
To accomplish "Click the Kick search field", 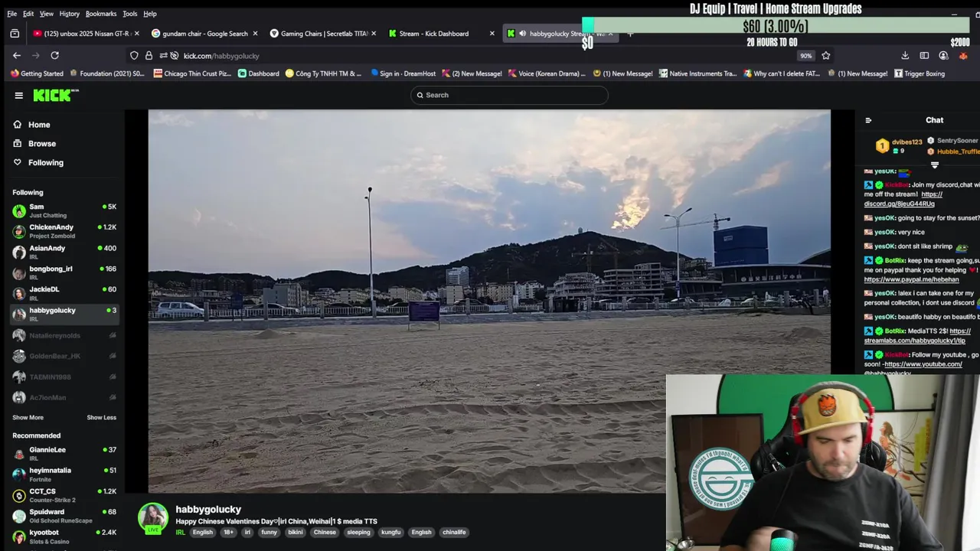I will coord(509,95).
